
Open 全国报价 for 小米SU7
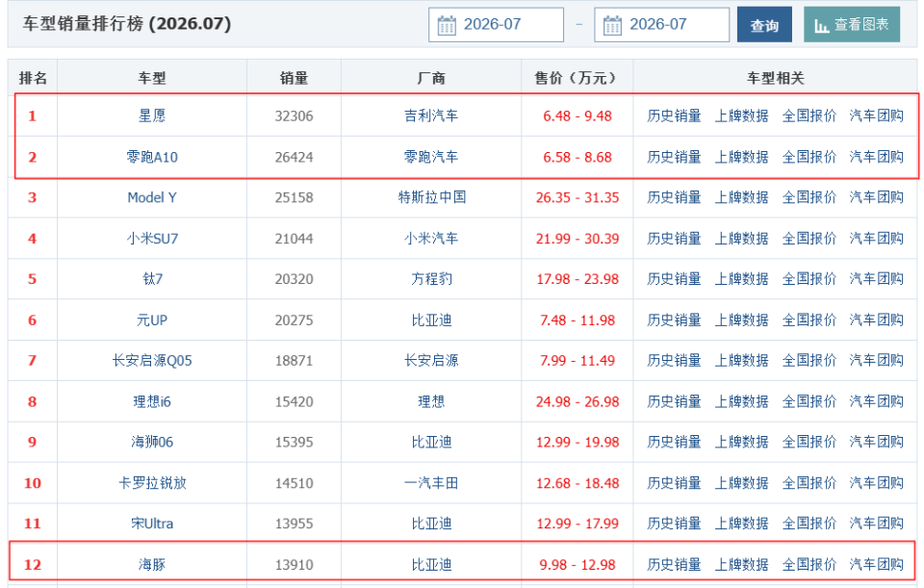pyautogui.click(x=809, y=239)
